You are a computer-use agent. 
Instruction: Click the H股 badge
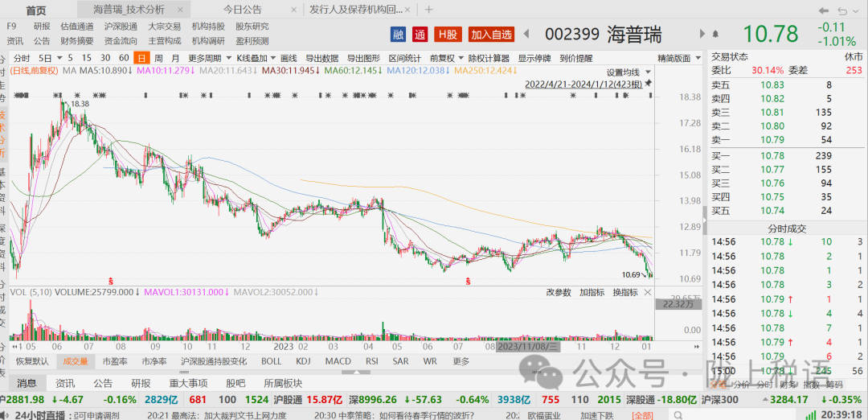[448, 35]
